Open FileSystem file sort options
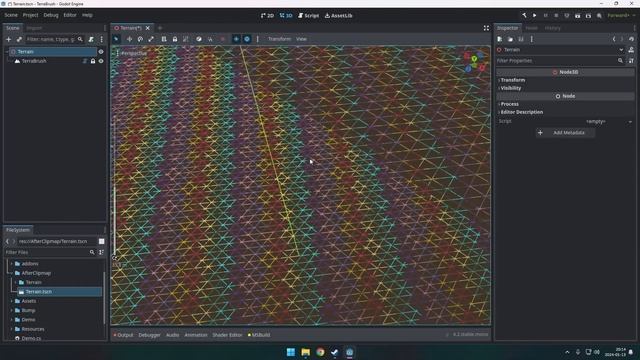640x360 pixels. click(101, 252)
